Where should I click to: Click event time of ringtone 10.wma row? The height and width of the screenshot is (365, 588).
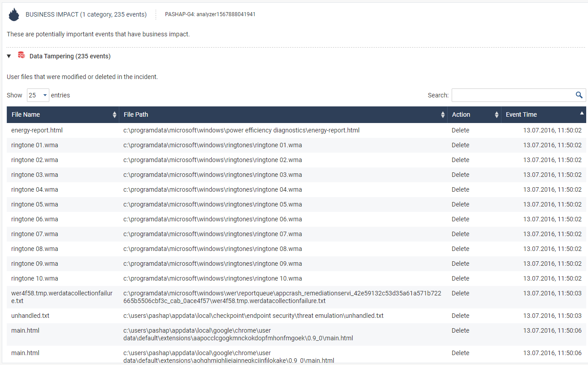coord(552,278)
